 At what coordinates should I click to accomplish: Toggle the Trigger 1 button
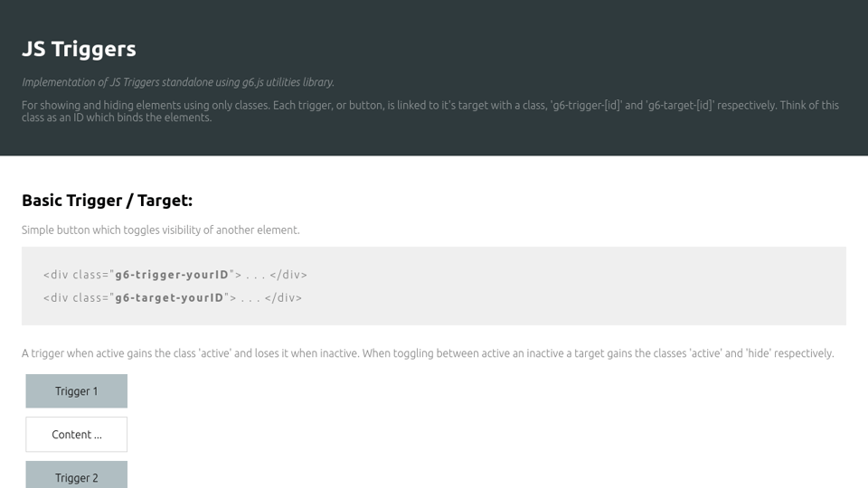click(x=76, y=391)
